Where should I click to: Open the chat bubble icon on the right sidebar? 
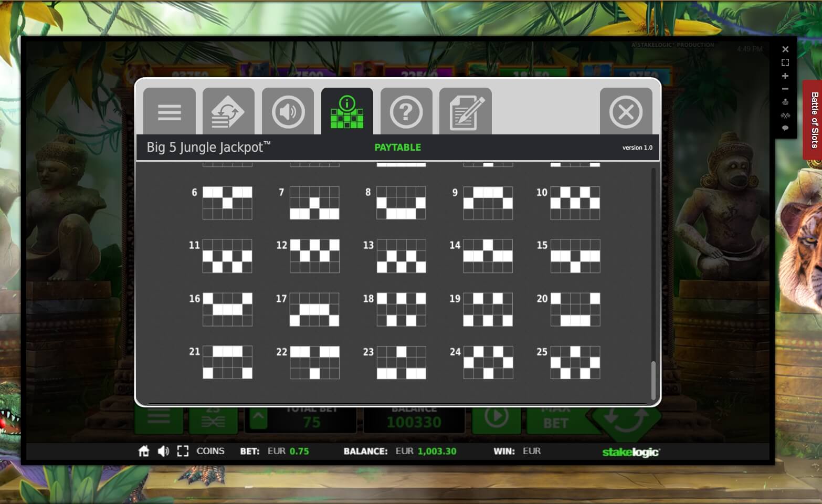coord(785,129)
